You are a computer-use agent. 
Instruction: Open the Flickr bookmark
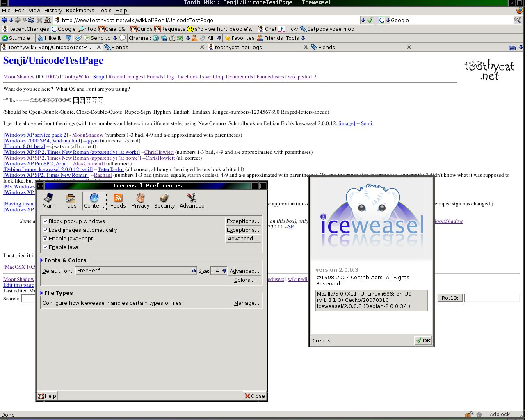[289, 29]
